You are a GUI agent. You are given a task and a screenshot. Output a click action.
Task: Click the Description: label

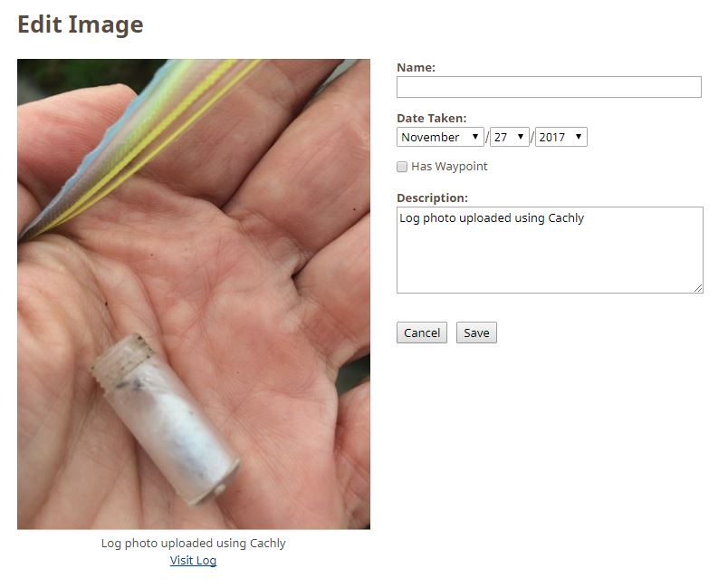click(x=432, y=198)
